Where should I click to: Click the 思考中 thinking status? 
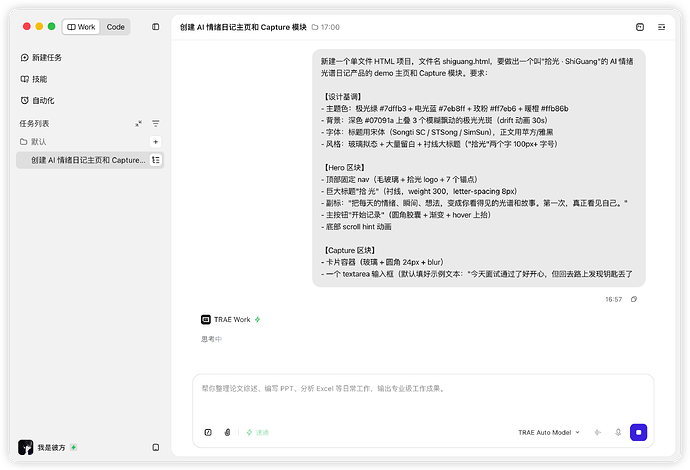(212, 339)
